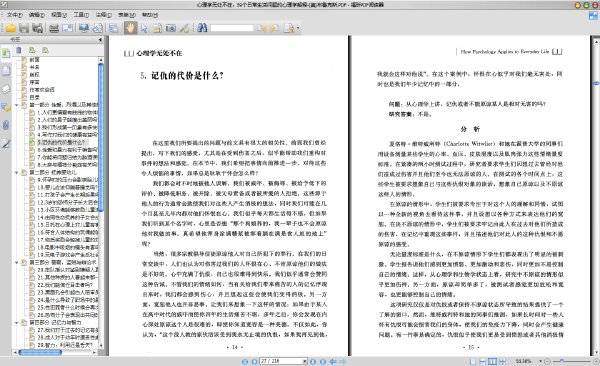Open the comments panel with the speech bubble icon

tap(6, 107)
